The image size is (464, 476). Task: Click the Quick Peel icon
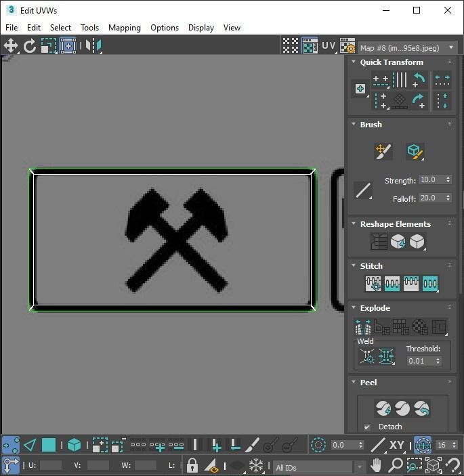click(x=383, y=408)
